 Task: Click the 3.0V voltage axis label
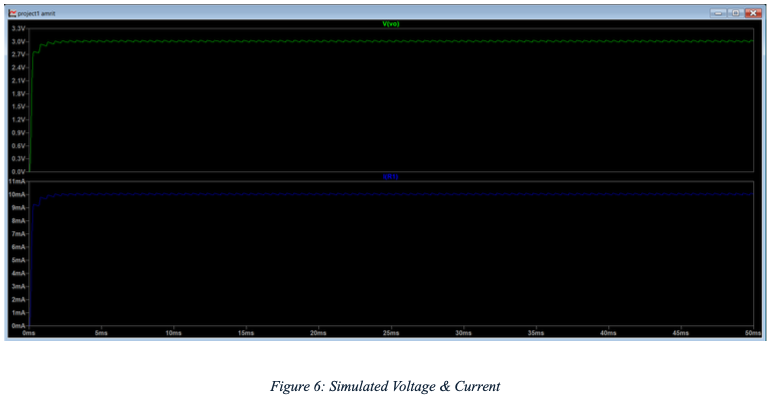point(18,41)
